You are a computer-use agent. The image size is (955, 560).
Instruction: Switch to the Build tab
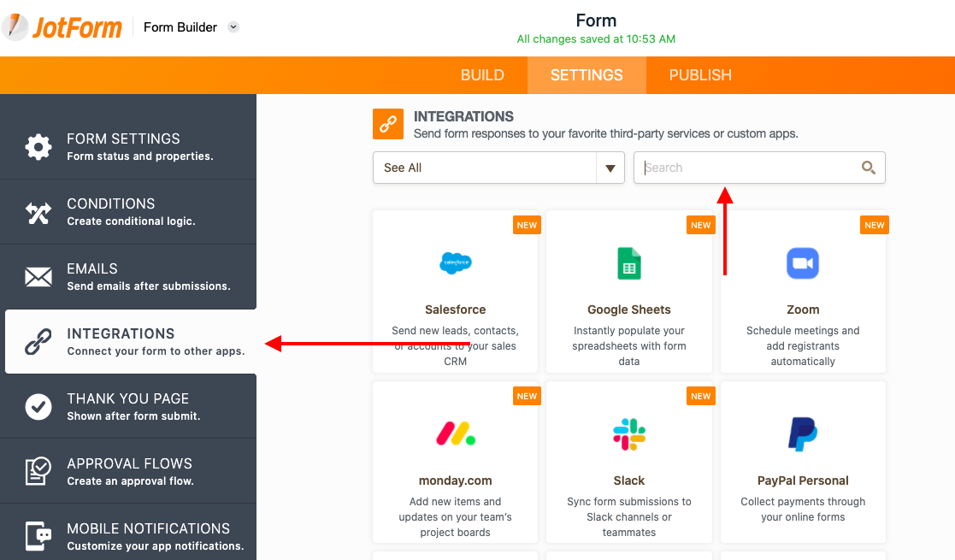pos(482,75)
